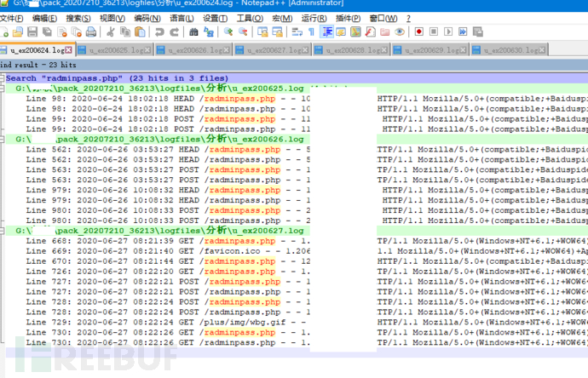Open the 文件(F) menu
Viewport: 588px width, 378px height.
click(x=12, y=19)
